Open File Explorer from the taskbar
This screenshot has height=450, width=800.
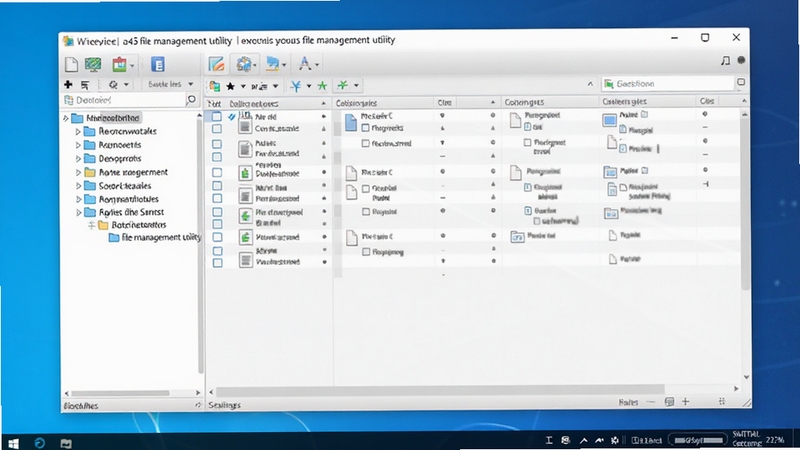click(66, 443)
